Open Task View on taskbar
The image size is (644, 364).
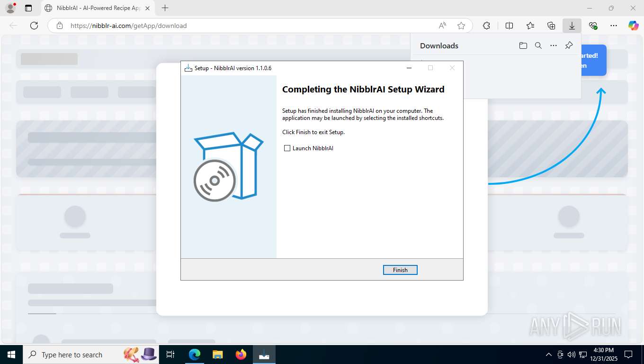click(x=170, y=355)
